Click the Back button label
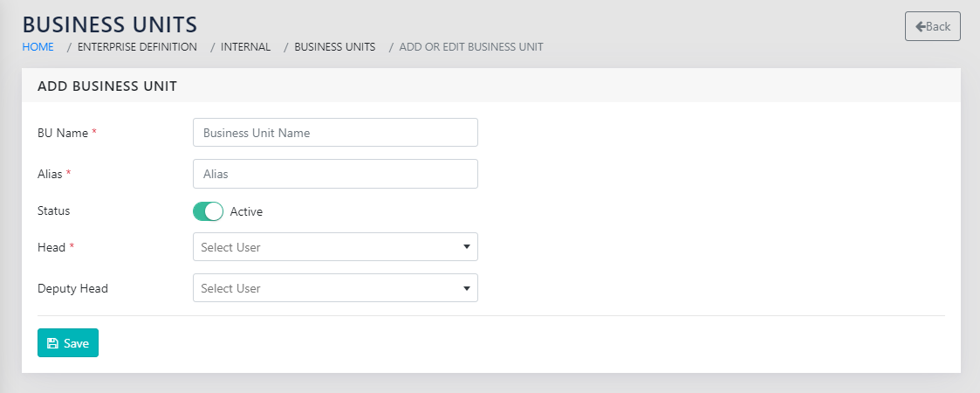This screenshot has height=393, width=980. (938, 26)
